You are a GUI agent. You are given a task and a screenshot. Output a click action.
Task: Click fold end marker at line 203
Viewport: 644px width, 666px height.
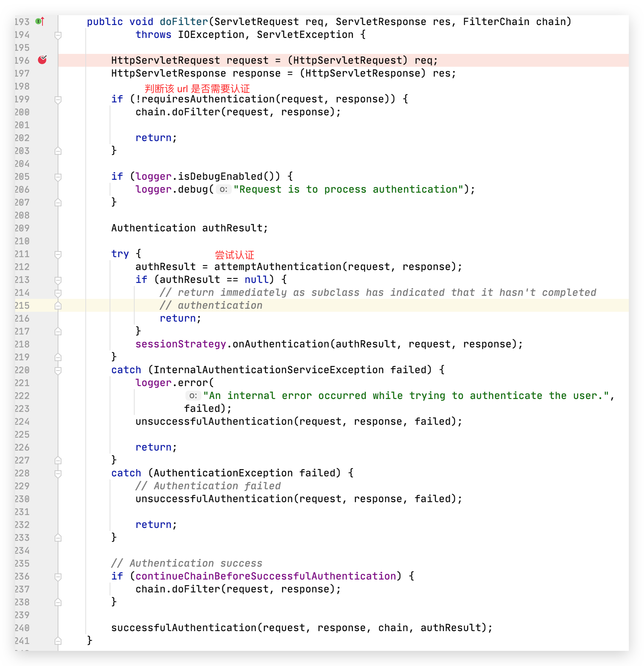tap(58, 151)
